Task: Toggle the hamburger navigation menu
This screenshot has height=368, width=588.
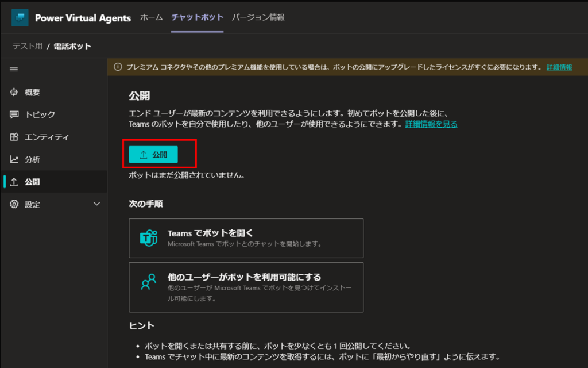Action: point(14,69)
